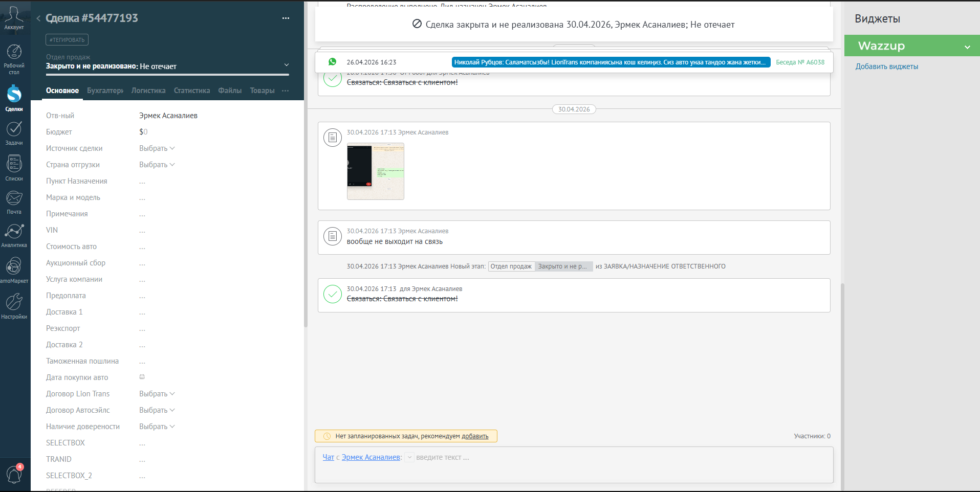The image size is (980, 492).
Task: Edit the Бюджет $0 value
Action: (143, 132)
